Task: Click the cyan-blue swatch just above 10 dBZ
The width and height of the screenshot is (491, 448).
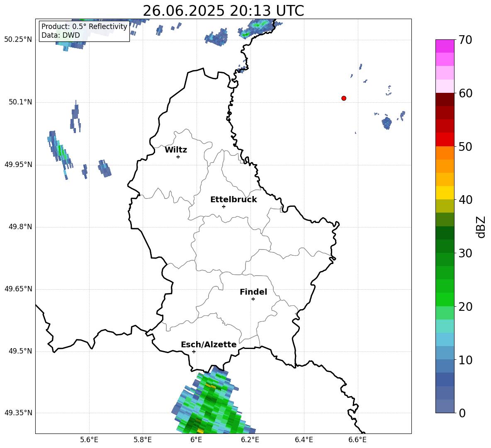Action: pos(445,353)
